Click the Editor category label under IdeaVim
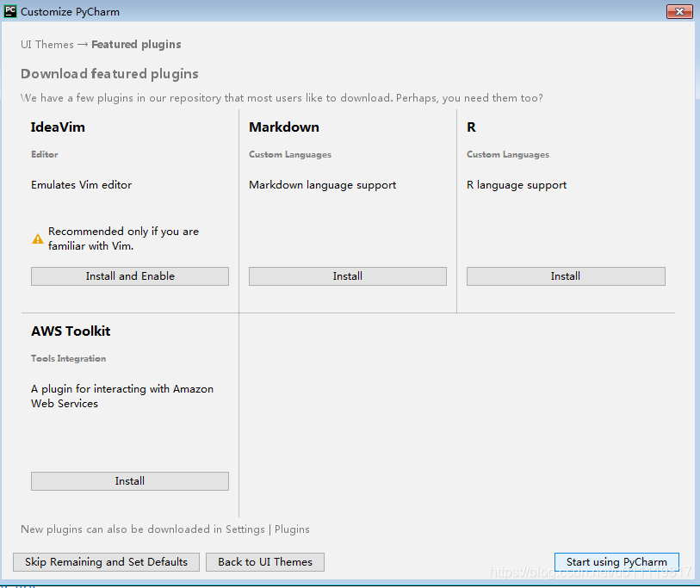The width and height of the screenshot is (700, 588). coord(45,154)
